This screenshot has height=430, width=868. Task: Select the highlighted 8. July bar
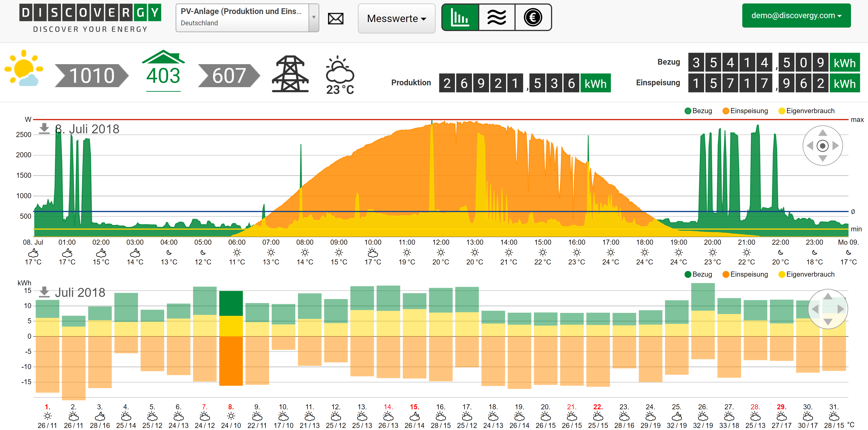[x=231, y=338]
